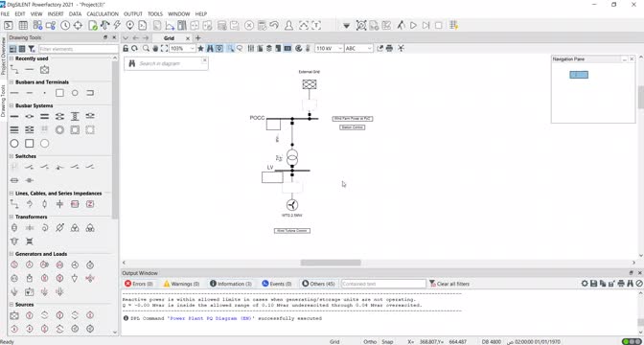Switch to the Grid diagram tab
644x345 pixels.
pos(169,38)
